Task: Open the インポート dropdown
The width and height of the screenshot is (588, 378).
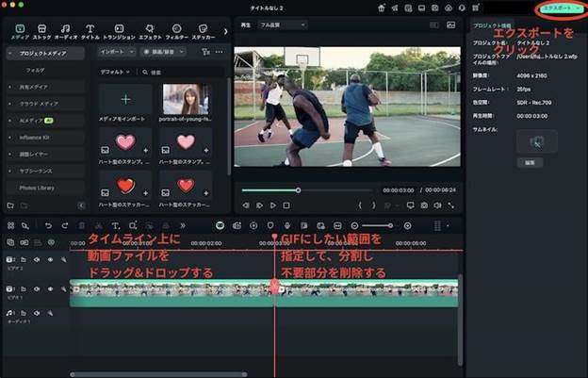Action: (114, 52)
